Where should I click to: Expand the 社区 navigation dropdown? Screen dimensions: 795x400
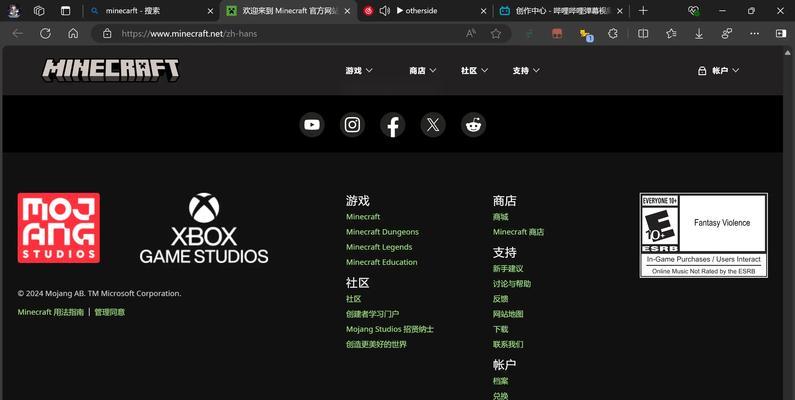point(475,70)
